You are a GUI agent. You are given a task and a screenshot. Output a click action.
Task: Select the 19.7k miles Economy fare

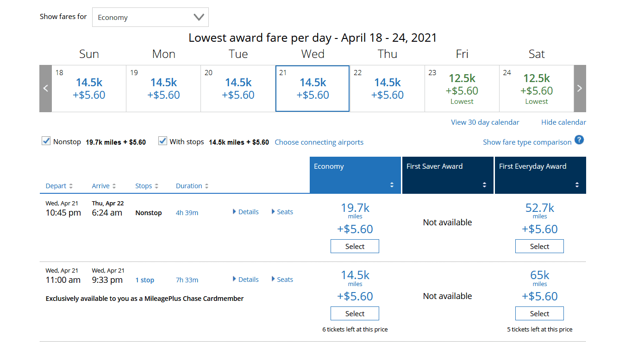tap(355, 246)
